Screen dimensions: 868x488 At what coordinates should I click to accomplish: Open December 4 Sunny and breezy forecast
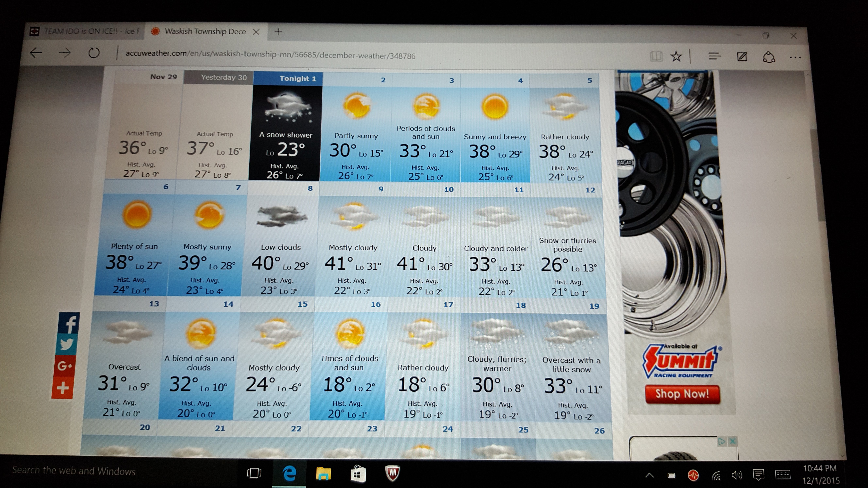pos(495,128)
